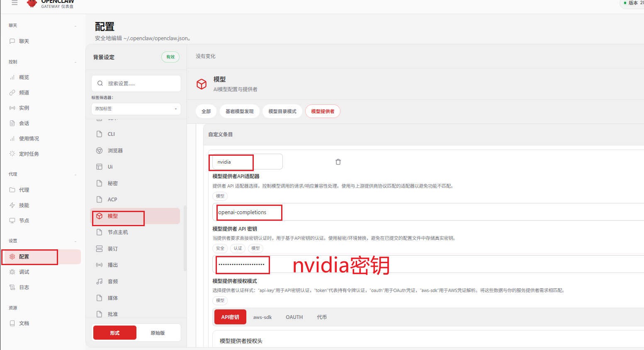Select 音频 audio settings section
This screenshot has height=350, width=644.
[x=112, y=282]
